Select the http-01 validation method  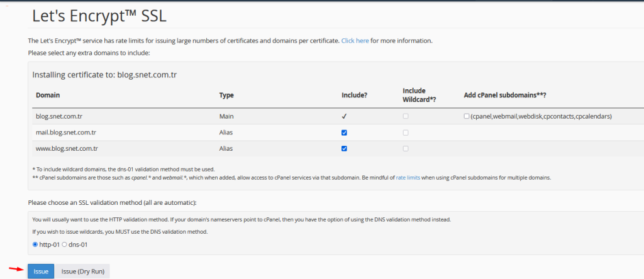point(35,244)
